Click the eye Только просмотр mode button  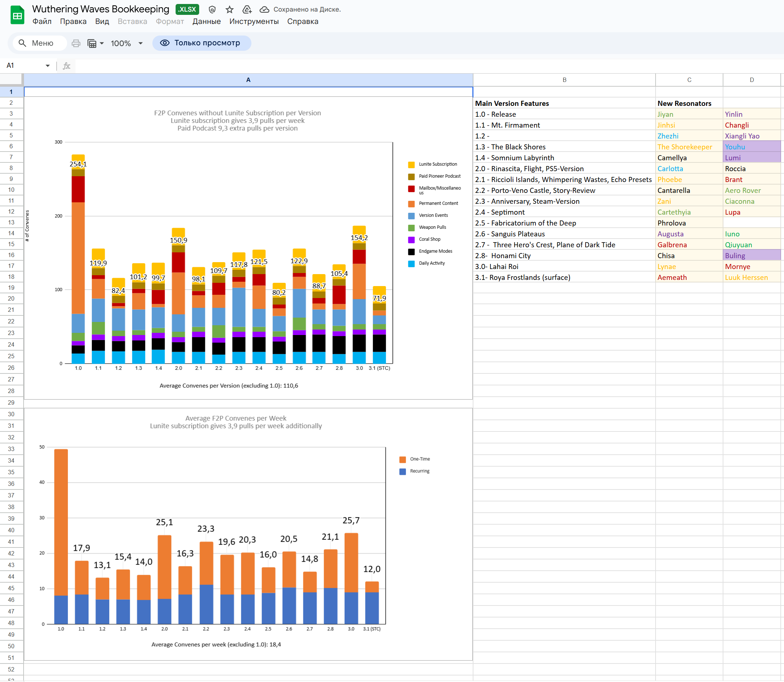(x=201, y=43)
